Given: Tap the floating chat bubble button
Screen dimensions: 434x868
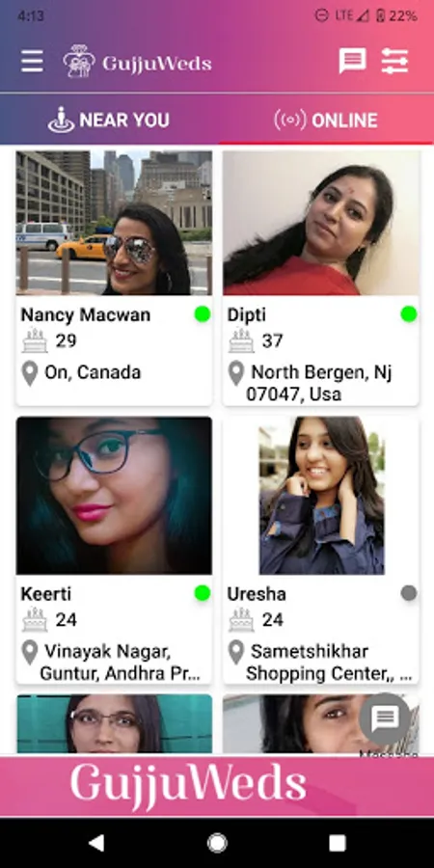Looking at the screenshot, I should click(385, 719).
